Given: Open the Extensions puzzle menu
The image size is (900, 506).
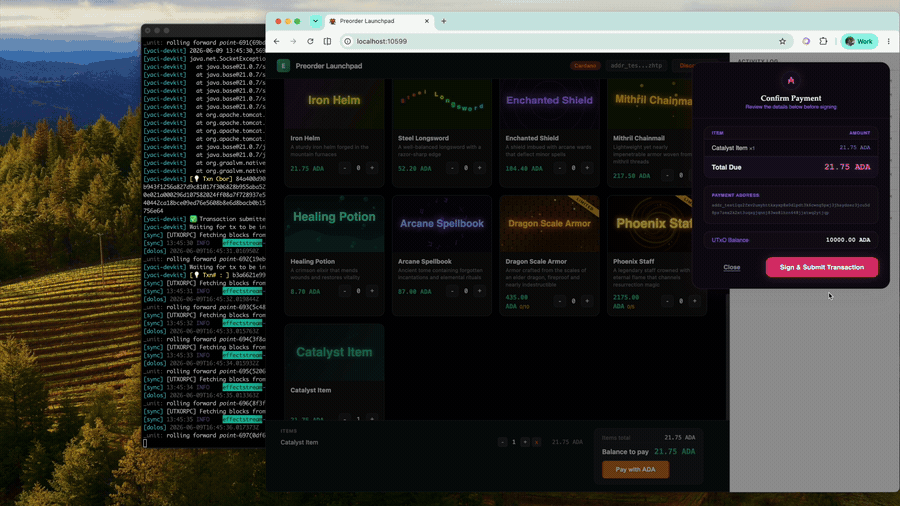Looking at the screenshot, I should tap(823, 41).
